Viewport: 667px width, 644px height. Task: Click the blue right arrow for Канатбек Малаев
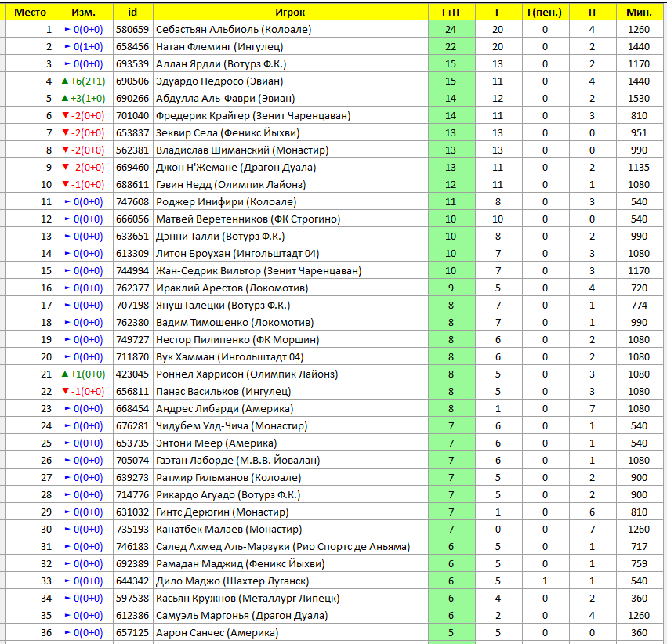[x=67, y=530]
